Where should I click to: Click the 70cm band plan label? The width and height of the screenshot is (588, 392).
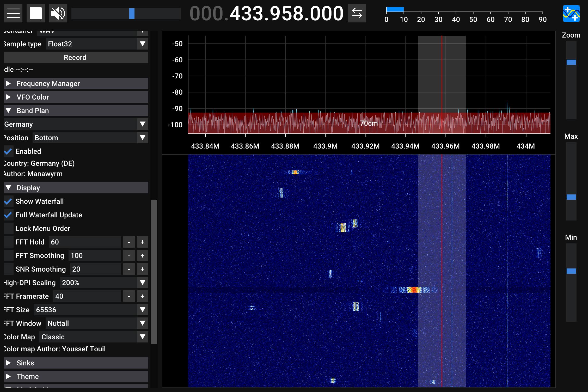(x=369, y=123)
